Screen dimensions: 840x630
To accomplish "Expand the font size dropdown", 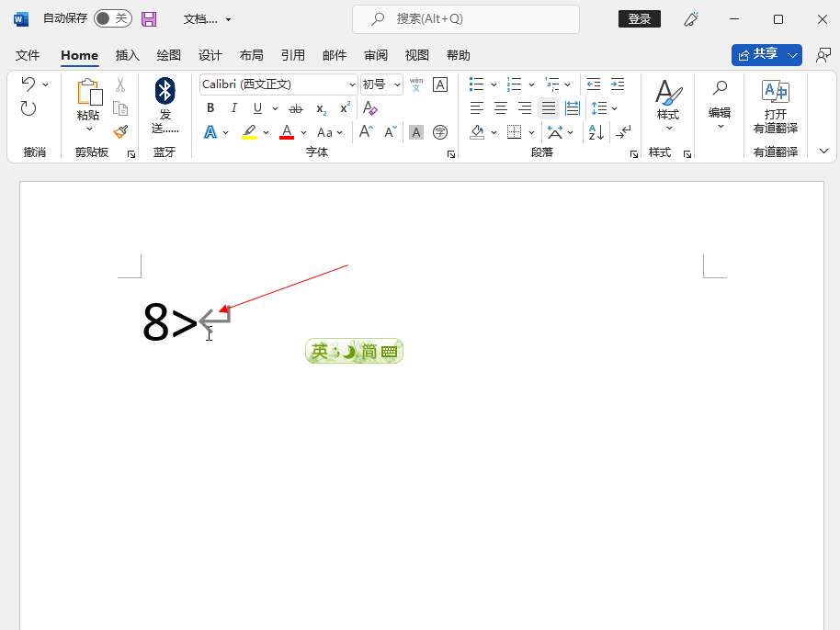I will pyautogui.click(x=397, y=84).
